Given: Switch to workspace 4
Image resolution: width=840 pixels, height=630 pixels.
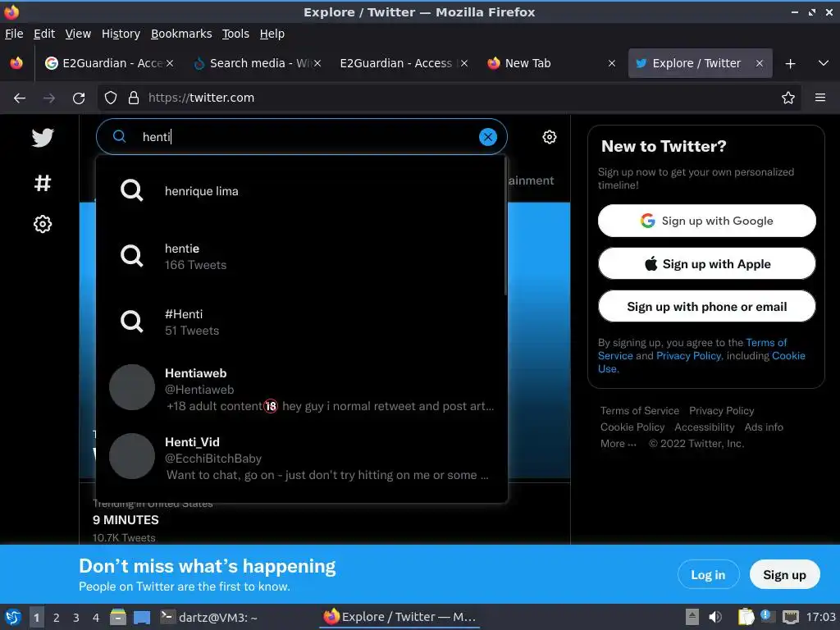Looking at the screenshot, I should [x=96, y=618].
